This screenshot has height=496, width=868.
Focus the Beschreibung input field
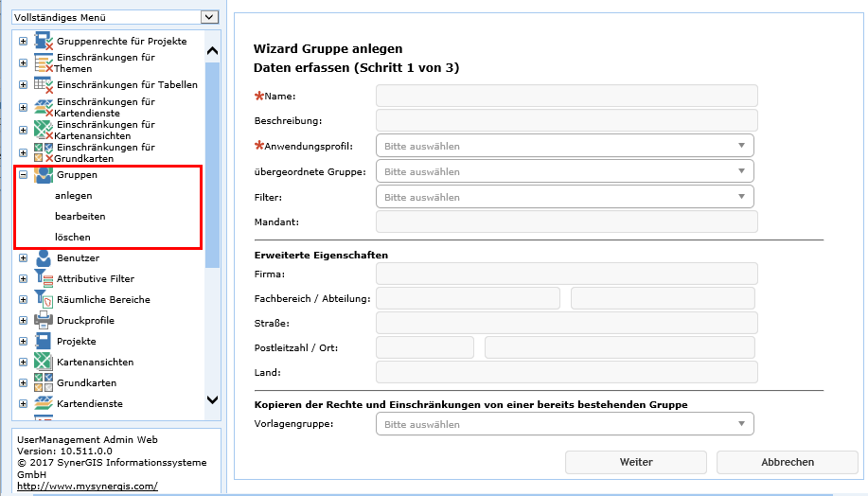tap(567, 120)
